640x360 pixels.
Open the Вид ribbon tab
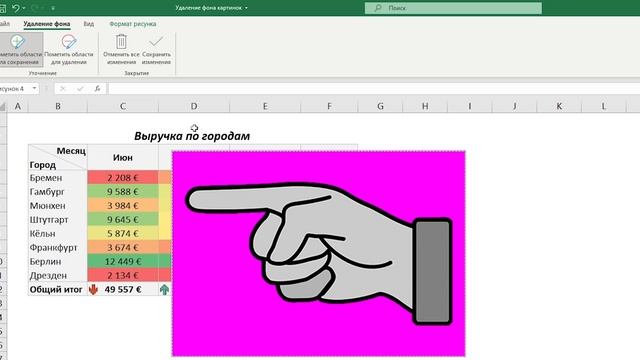click(x=89, y=24)
